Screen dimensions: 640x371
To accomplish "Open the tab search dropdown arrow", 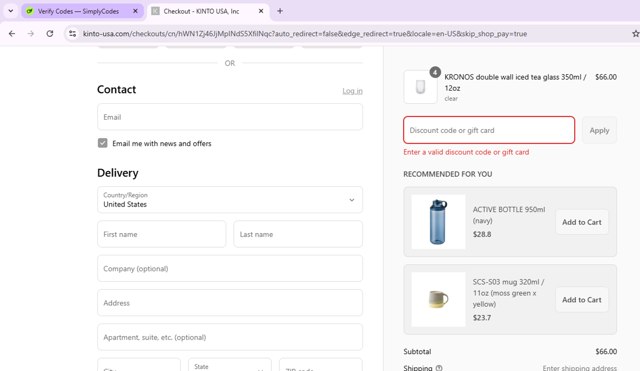I will [x=11, y=11].
